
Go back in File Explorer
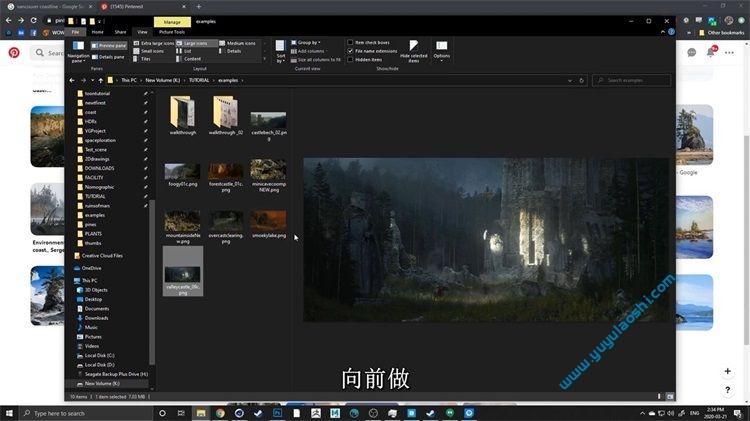pyautogui.click(x=72, y=80)
